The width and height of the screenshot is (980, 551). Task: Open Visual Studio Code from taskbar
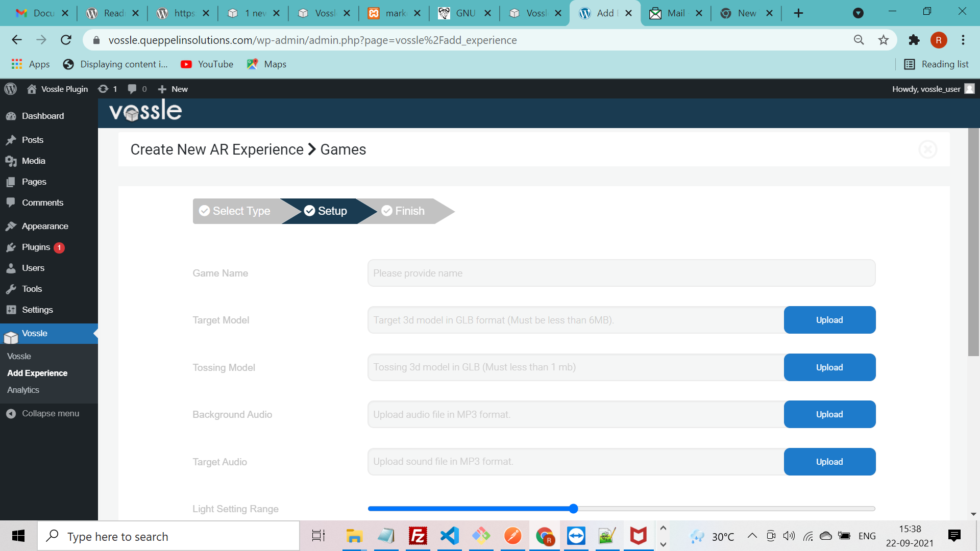click(450, 536)
